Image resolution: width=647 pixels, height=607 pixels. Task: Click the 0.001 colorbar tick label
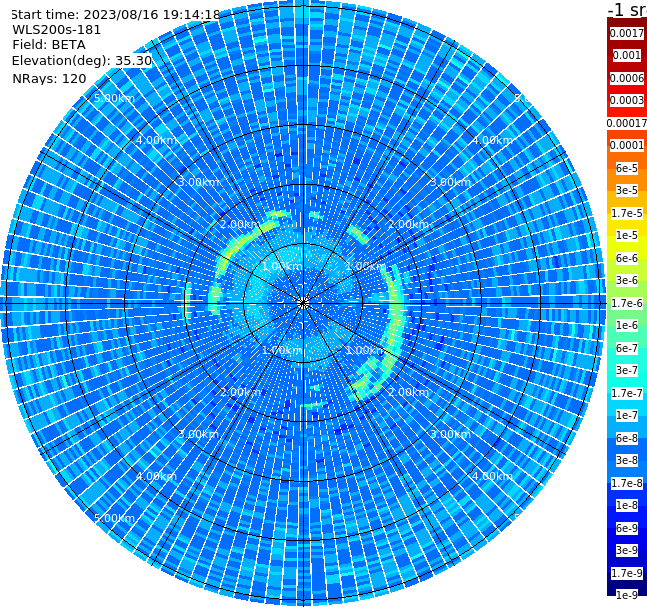(x=627, y=55)
